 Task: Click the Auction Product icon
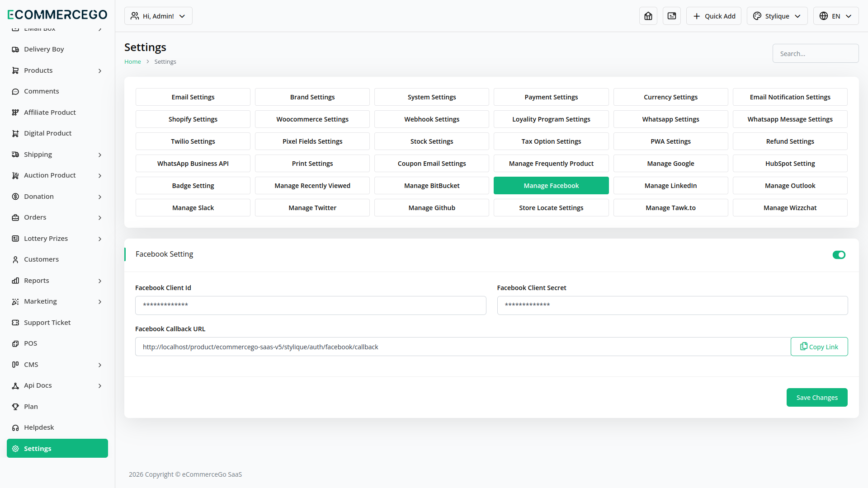click(x=15, y=175)
